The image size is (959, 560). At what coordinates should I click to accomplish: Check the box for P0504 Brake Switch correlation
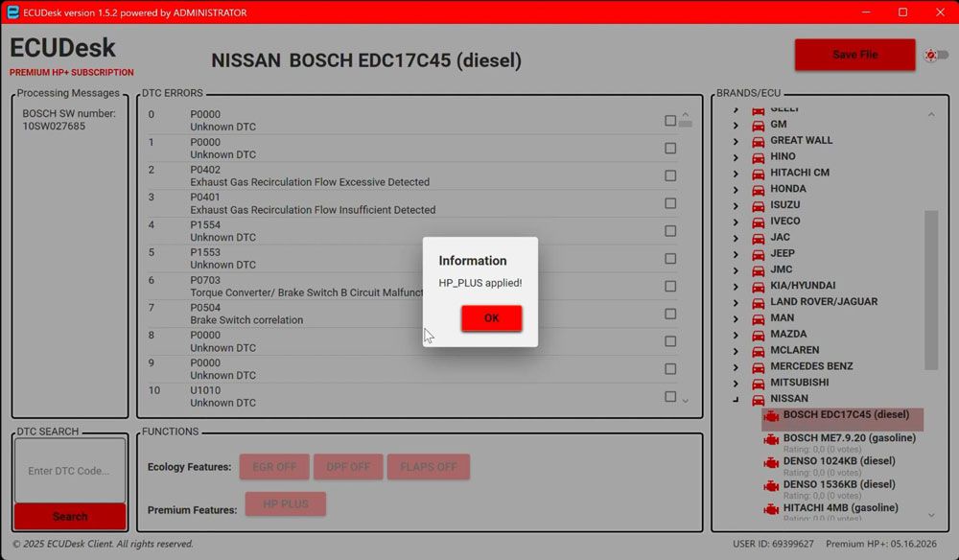(668, 314)
